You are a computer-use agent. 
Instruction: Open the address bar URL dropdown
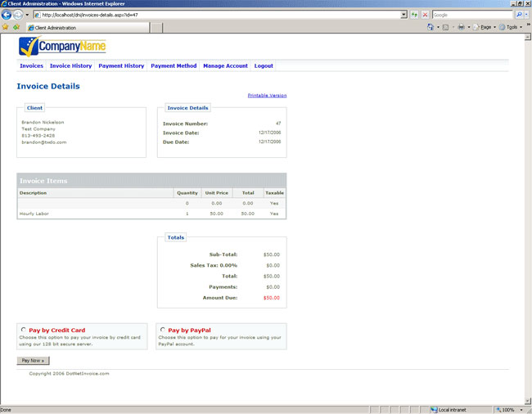pyautogui.click(x=404, y=15)
